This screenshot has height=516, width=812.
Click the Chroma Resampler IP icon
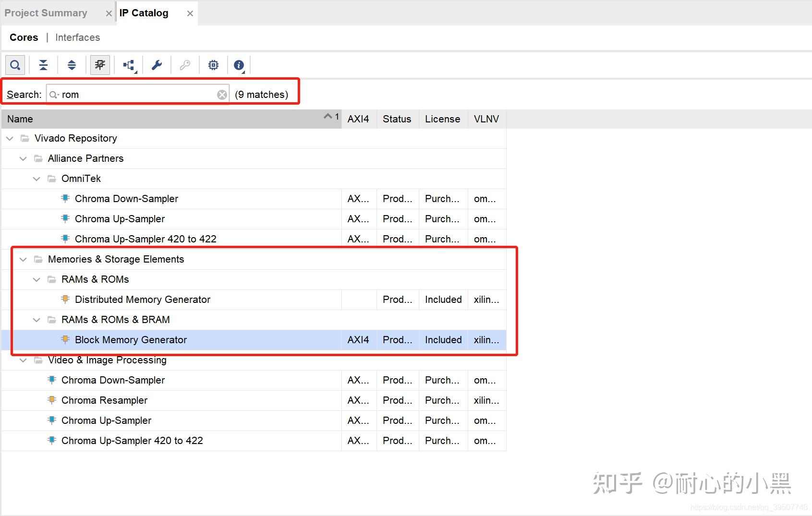(x=52, y=400)
